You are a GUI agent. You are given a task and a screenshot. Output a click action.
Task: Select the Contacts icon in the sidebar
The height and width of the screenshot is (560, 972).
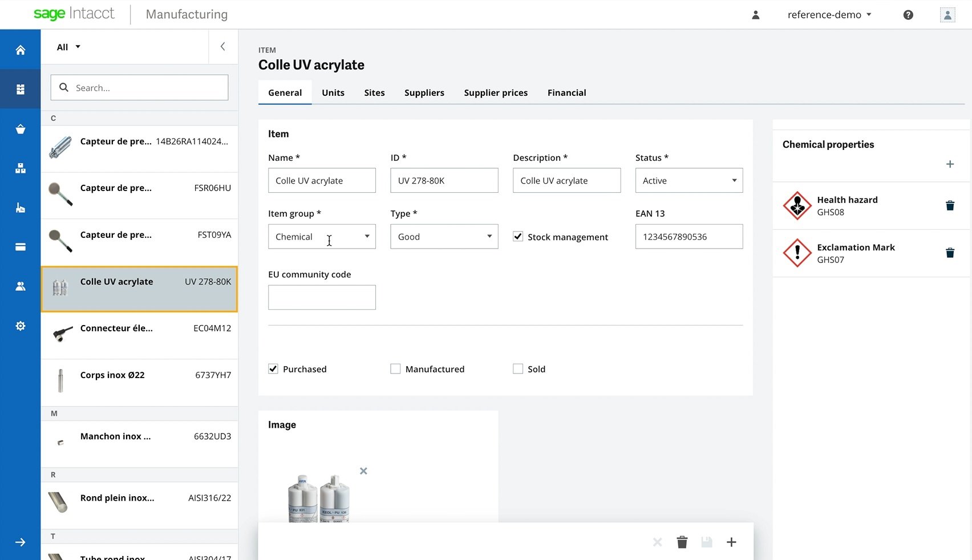click(x=20, y=286)
